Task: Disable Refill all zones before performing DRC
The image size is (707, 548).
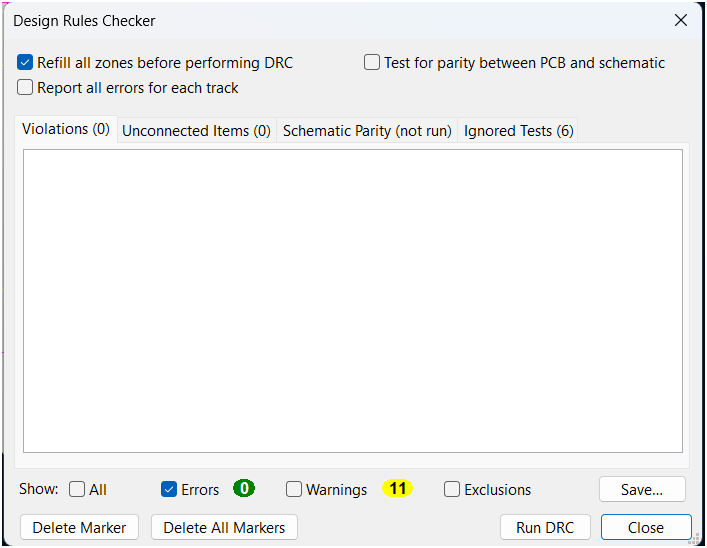Action: (x=25, y=62)
